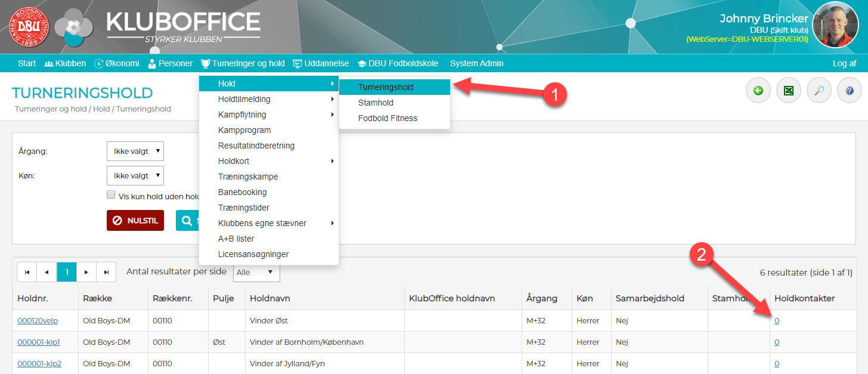868x374 pixels.
Task: Go to the last results page
Action: [106, 272]
